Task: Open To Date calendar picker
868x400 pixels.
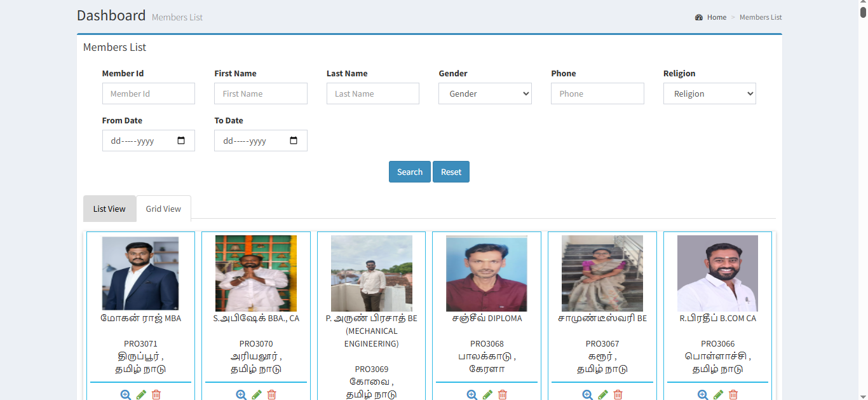Action: click(x=294, y=141)
